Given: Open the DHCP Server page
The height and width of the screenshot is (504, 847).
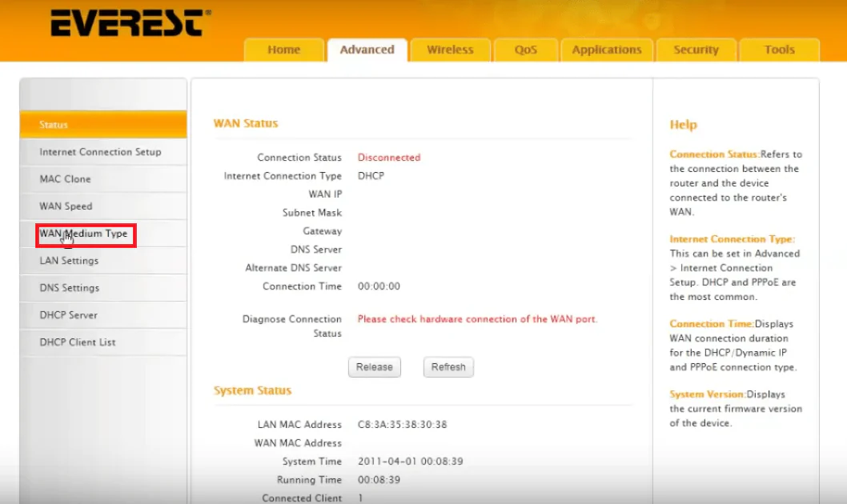Looking at the screenshot, I should tap(68, 315).
